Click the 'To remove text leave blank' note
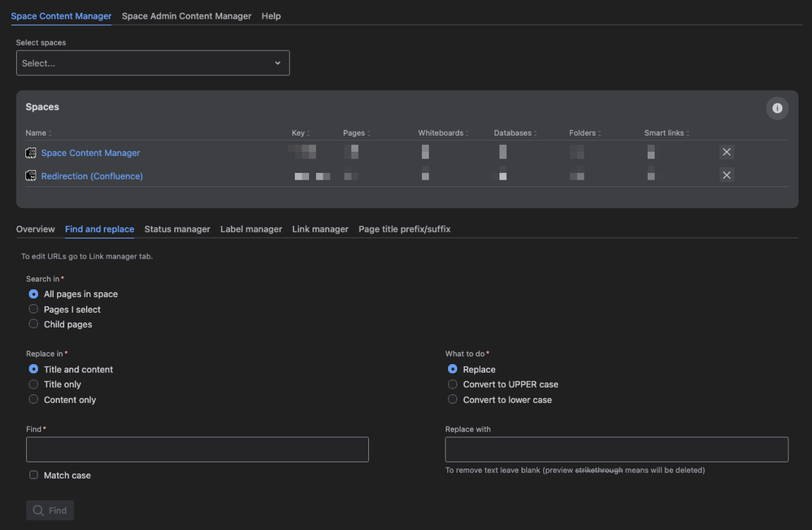 click(575, 471)
